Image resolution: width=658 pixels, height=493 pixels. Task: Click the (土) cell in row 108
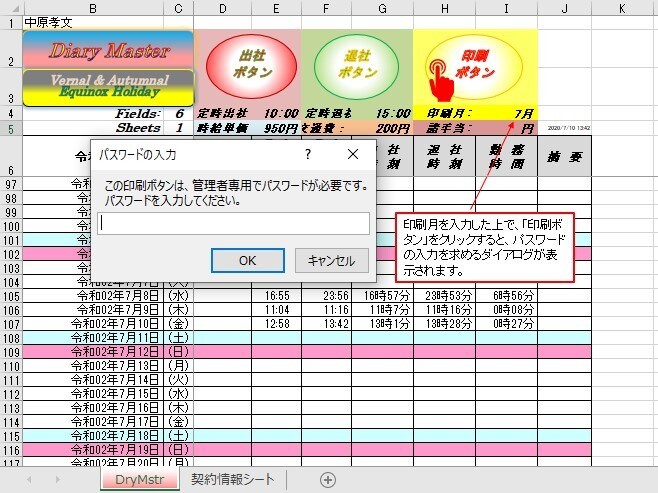[178, 338]
